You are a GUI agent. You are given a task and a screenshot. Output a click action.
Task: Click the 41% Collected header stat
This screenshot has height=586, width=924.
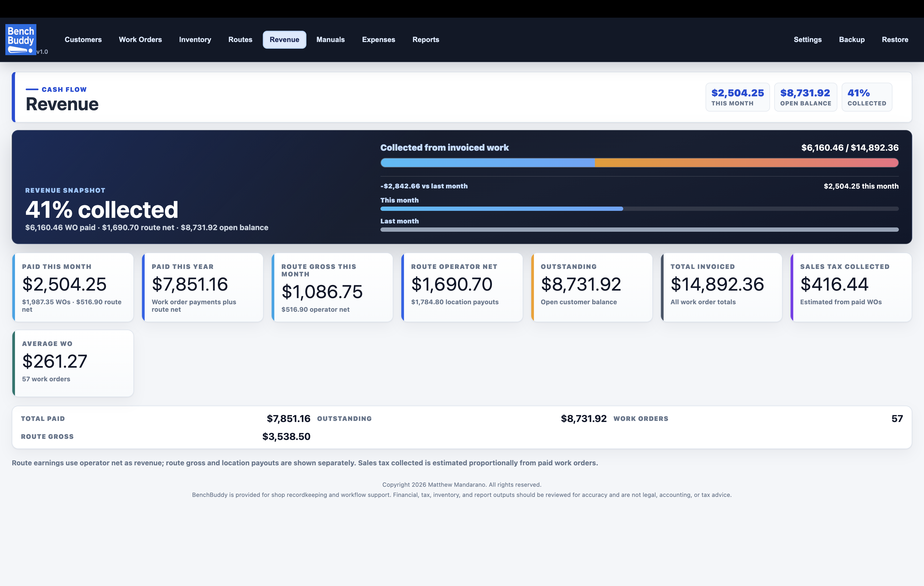point(867,97)
